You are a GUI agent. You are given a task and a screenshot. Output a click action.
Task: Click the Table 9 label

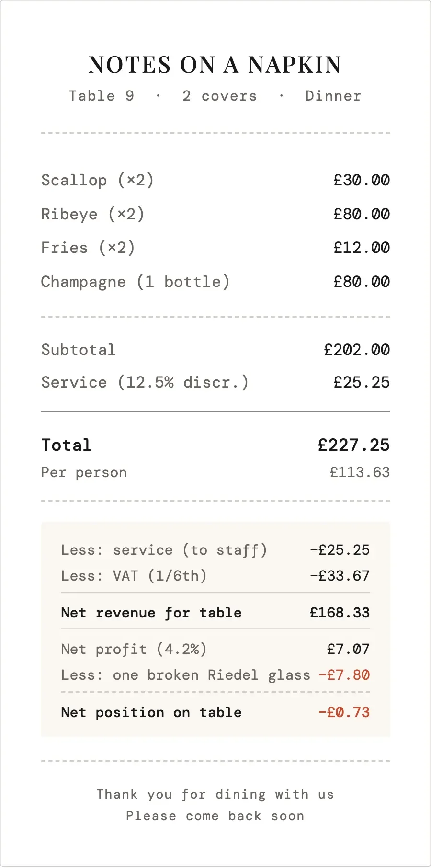point(102,96)
